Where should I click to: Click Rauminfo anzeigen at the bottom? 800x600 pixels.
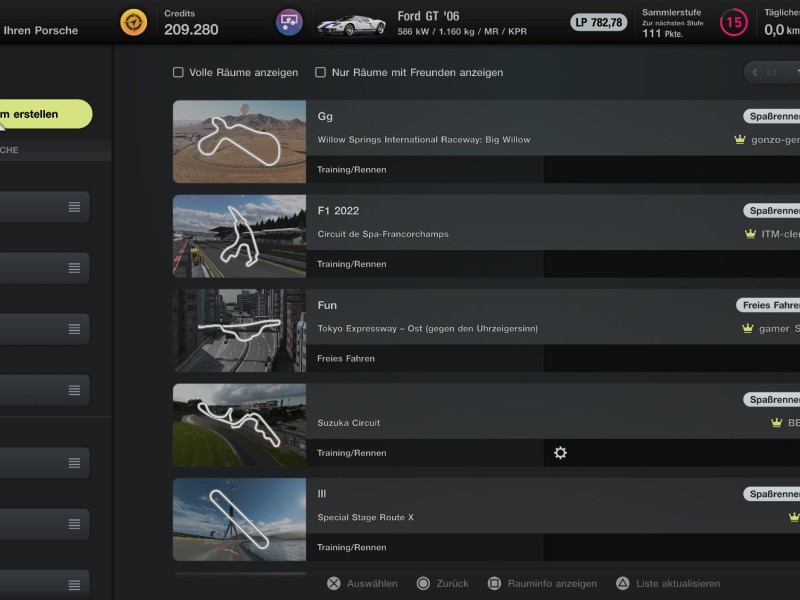[x=542, y=584]
